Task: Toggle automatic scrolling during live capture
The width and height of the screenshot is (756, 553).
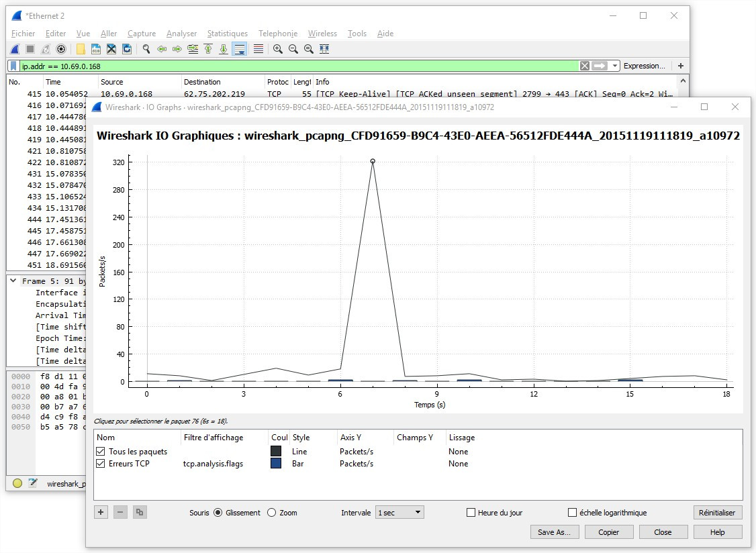Action: [240, 48]
